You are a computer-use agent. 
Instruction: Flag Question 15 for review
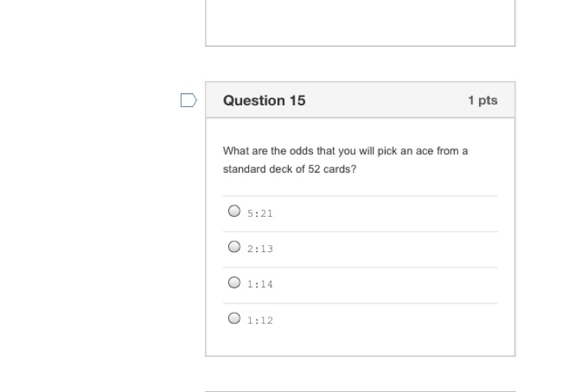pyautogui.click(x=188, y=100)
